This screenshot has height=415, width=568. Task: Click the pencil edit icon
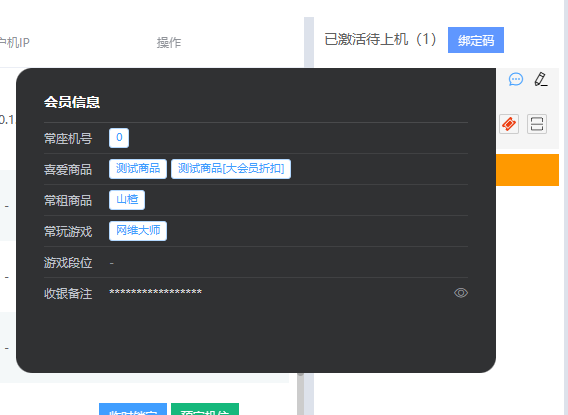pyautogui.click(x=541, y=79)
